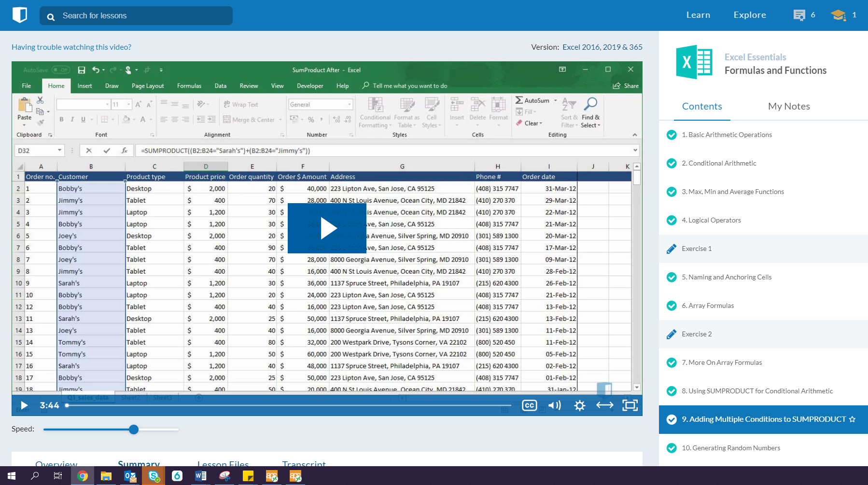Image resolution: width=868 pixels, height=485 pixels.
Task: Open the Excel Essentials course link
Action: point(755,57)
